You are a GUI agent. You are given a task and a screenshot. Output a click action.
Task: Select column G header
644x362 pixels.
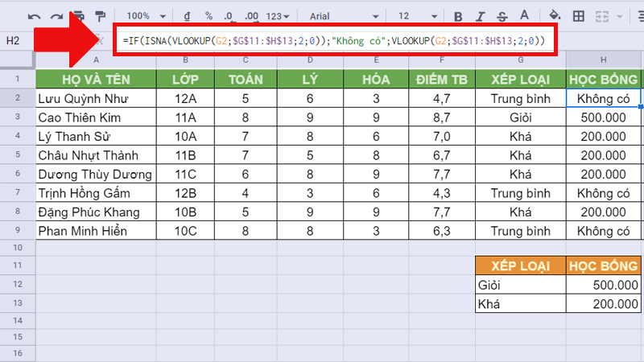tap(521, 60)
